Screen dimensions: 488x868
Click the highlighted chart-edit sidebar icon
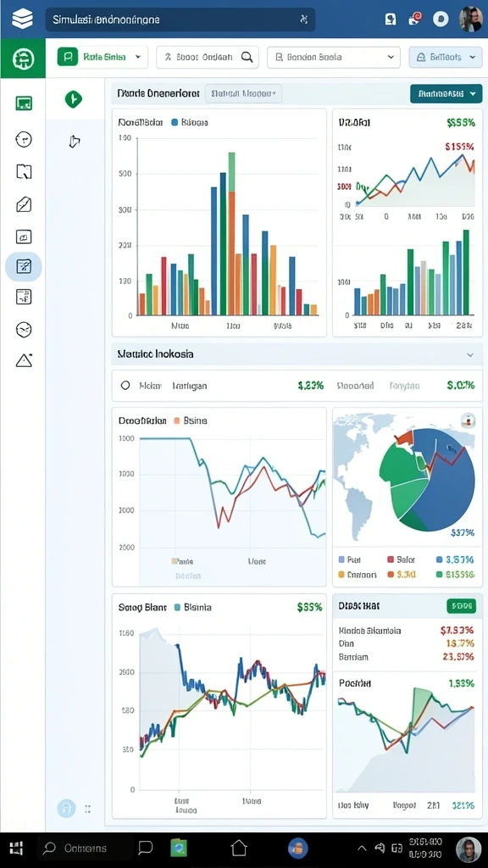pyautogui.click(x=24, y=266)
